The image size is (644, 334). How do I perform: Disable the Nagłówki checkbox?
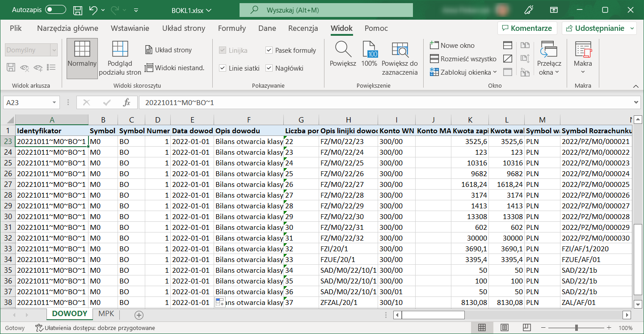tap(269, 68)
